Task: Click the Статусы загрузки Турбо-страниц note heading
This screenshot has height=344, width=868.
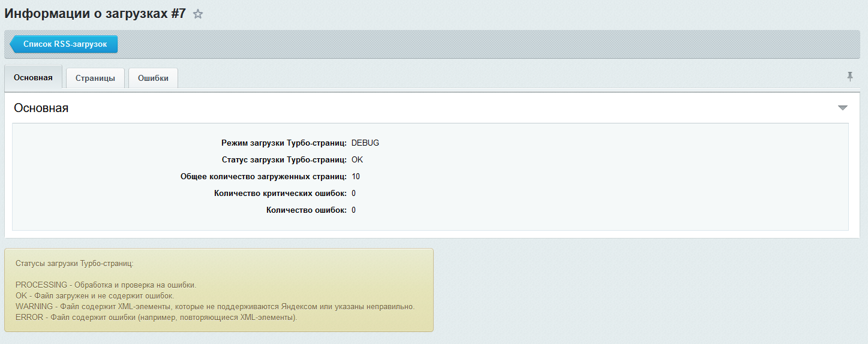Action: [x=74, y=263]
